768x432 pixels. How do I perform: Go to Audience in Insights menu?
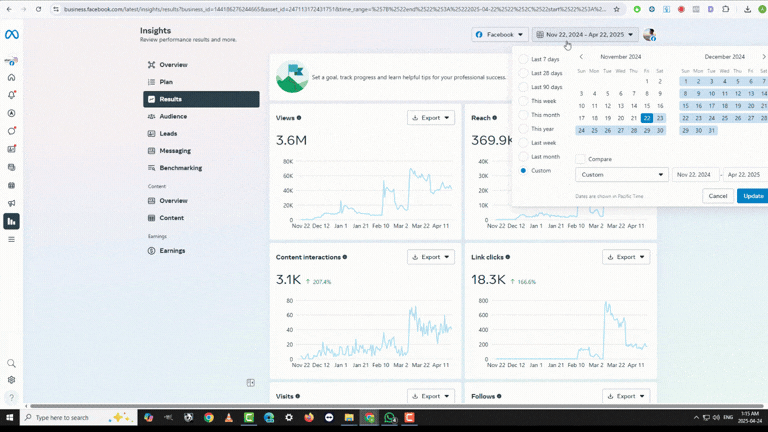[173, 116]
